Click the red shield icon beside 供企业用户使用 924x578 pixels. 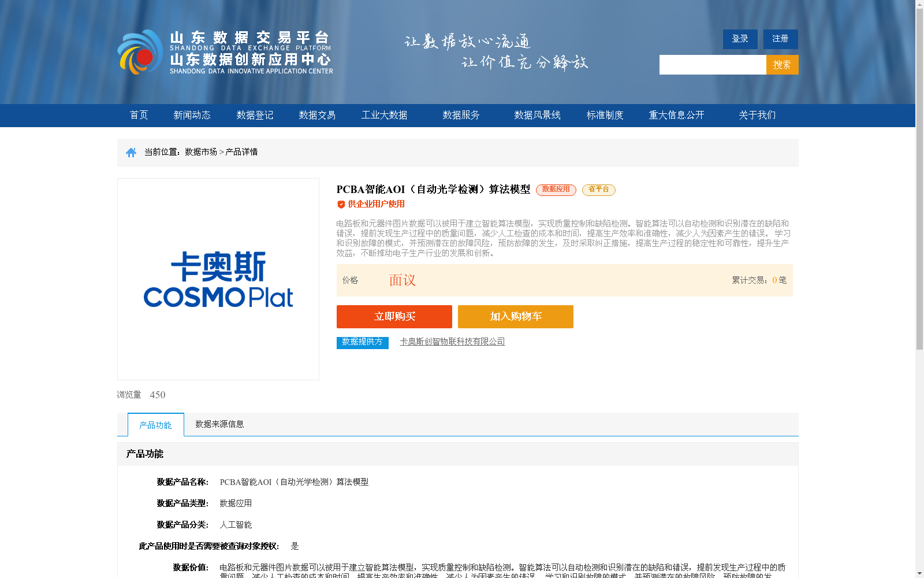[341, 205]
